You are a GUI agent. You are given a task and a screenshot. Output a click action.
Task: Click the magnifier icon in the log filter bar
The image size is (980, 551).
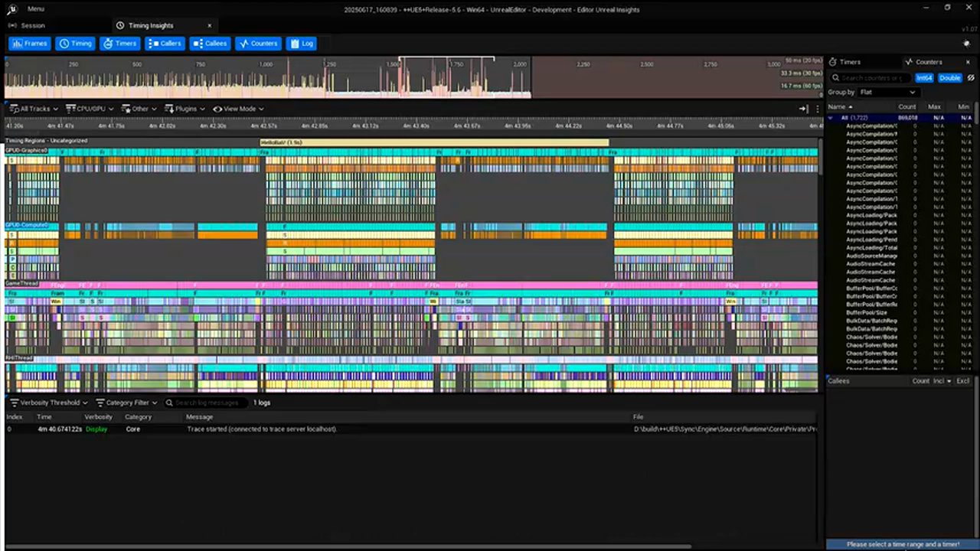(x=169, y=403)
